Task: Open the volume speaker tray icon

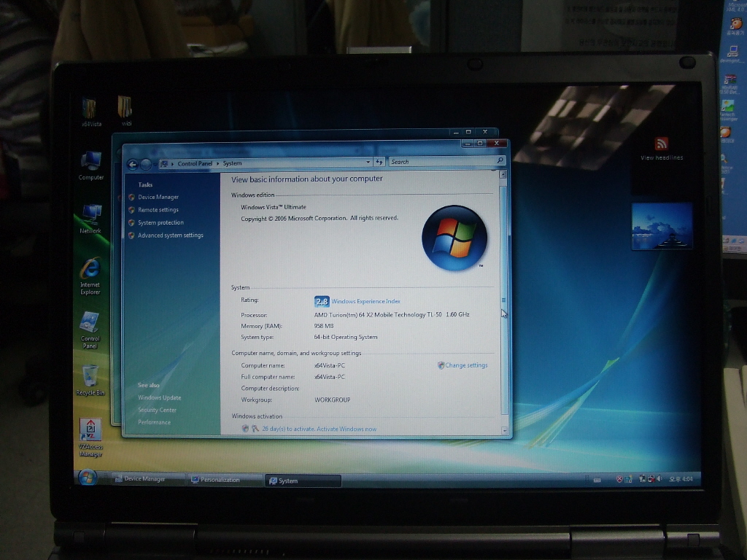Action: click(x=659, y=478)
